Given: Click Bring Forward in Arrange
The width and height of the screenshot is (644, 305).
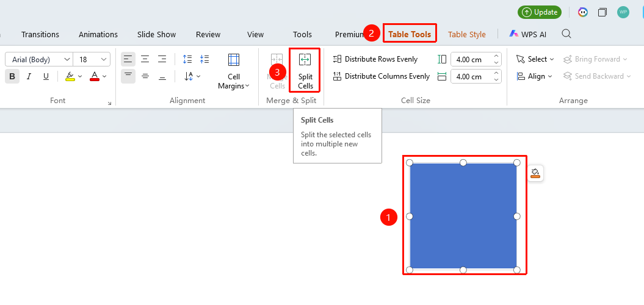Looking at the screenshot, I should [x=595, y=59].
